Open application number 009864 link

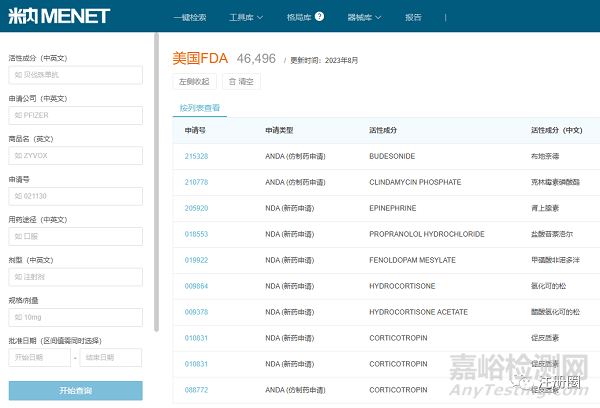(x=196, y=286)
